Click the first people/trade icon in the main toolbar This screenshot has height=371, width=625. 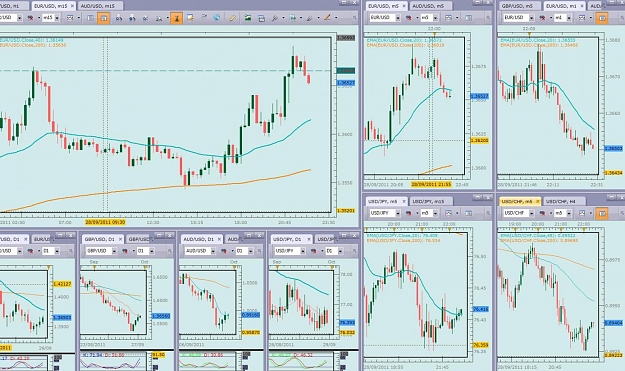click(x=119, y=18)
